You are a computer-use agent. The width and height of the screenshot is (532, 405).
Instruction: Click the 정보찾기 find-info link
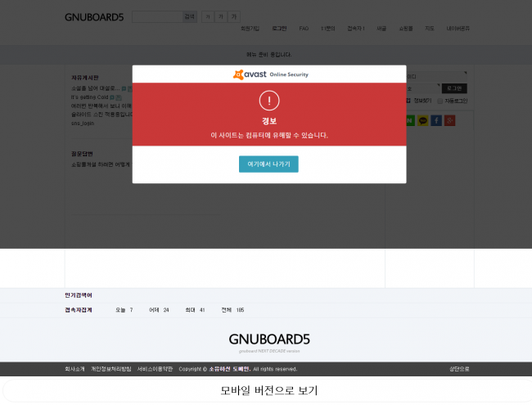coord(423,101)
